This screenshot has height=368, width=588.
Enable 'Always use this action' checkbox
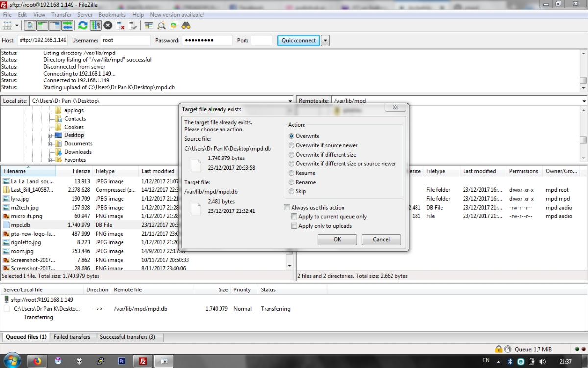tap(287, 208)
